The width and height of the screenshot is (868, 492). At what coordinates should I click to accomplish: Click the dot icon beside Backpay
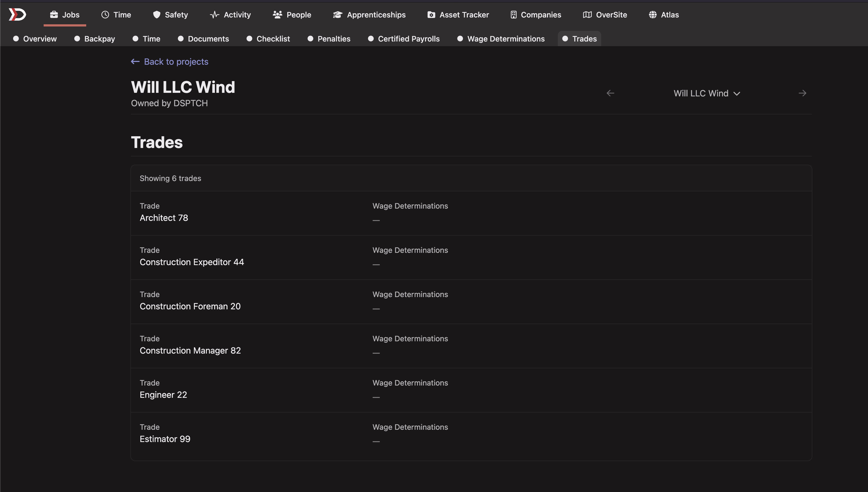[77, 38]
